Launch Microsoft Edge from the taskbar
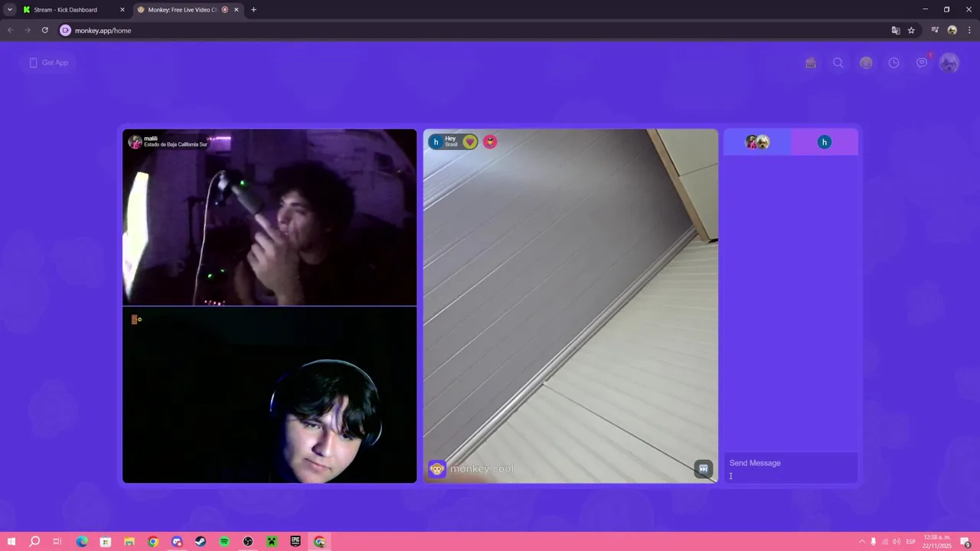The height and width of the screenshot is (551, 980). (82, 542)
